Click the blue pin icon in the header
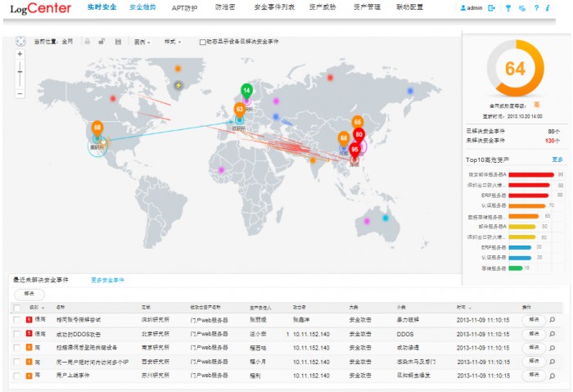The width and height of the screenshot is (573, 392). [508, 7]
